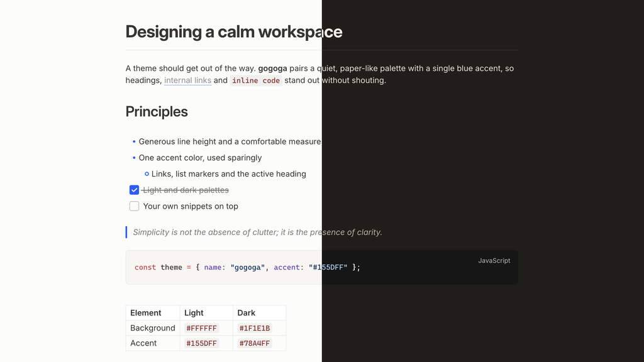Uncheck the 'Light and dark palettes' checkbox
644x362 pixels.
(135, 190)
